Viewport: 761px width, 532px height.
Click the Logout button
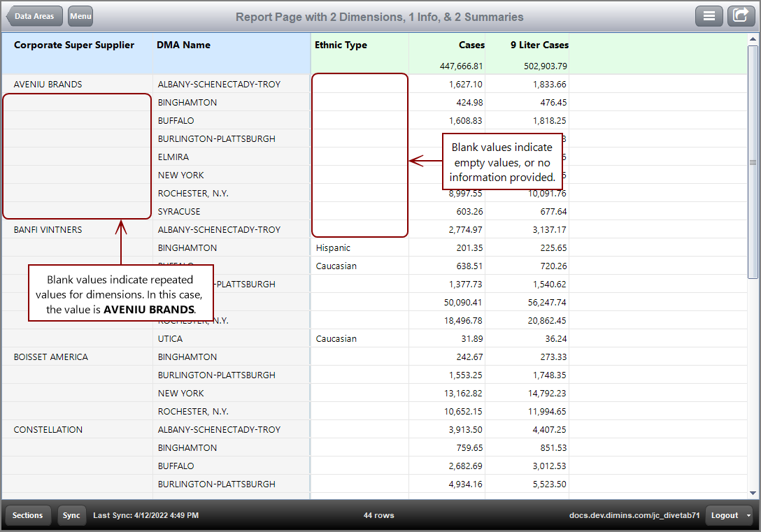[x=725, y=515]
